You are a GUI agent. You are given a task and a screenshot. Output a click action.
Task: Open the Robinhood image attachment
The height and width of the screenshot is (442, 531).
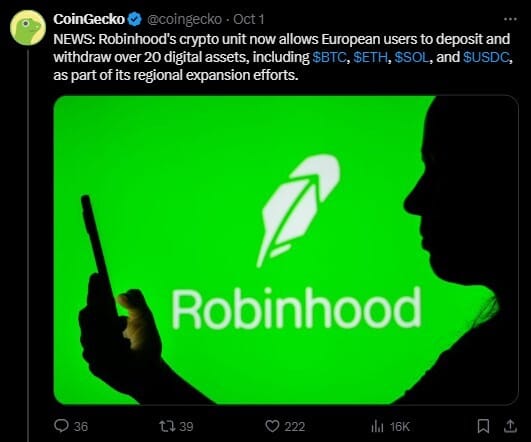286,250
